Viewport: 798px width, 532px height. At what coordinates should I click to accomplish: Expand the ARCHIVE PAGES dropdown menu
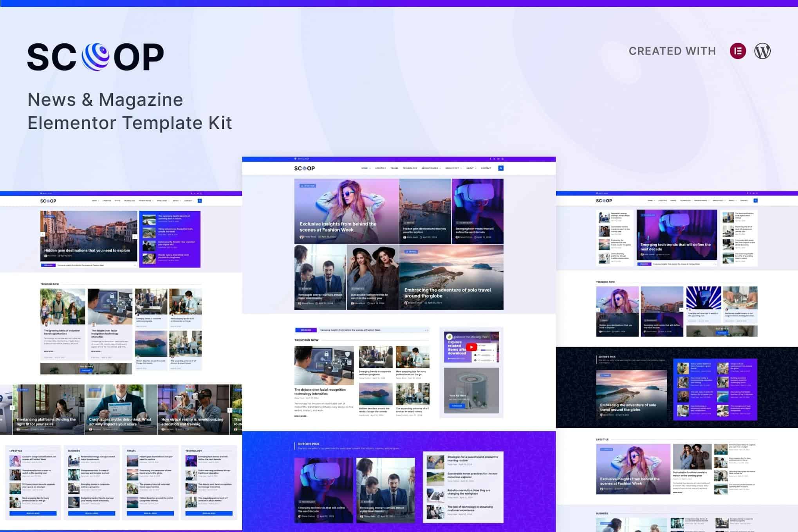coord(431,168)
